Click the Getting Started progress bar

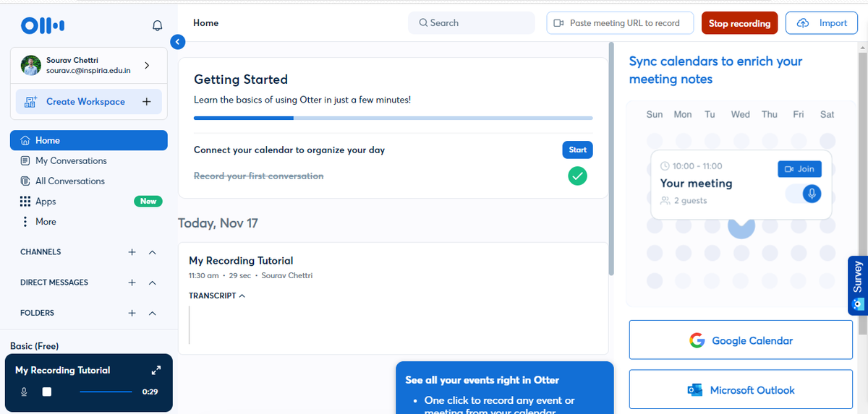coord(393,118)
